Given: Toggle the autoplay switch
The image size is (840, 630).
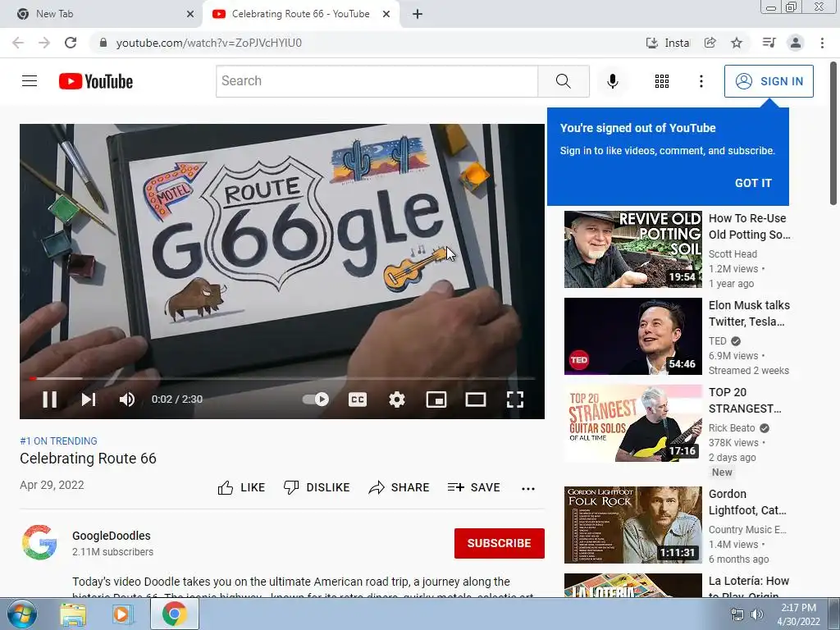Looking at the screenshot, I should coord(316,399).
